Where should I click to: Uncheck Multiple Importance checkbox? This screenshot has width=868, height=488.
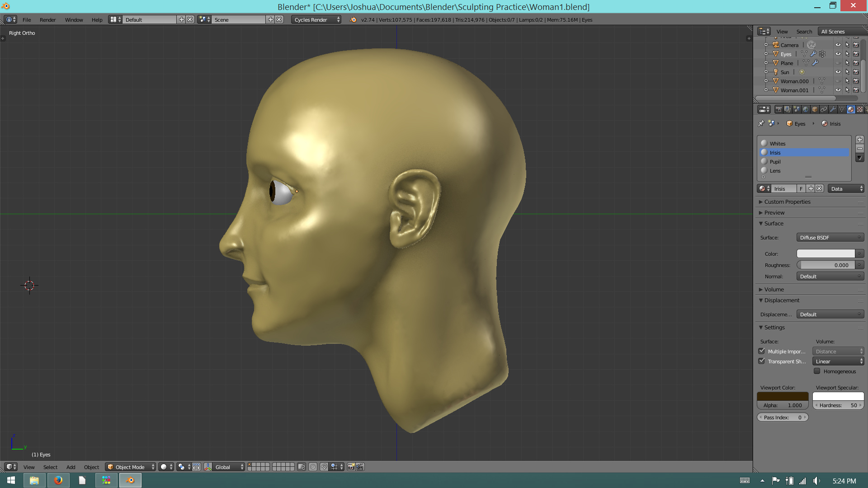pos(762,351)
